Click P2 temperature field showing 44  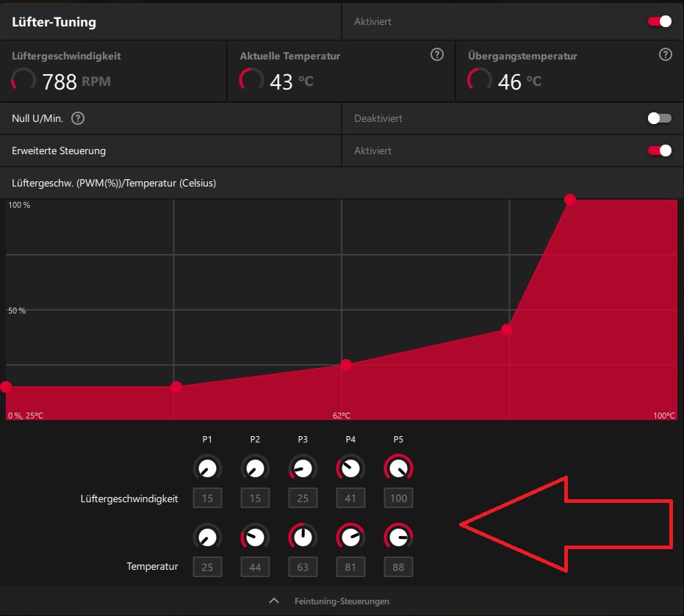coord(255,567)
